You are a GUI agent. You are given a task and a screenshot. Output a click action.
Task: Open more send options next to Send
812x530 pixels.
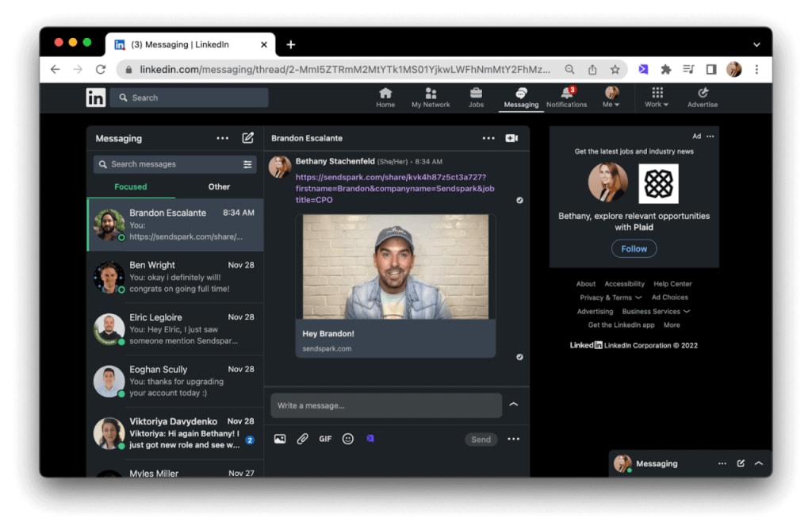[513, 440]
